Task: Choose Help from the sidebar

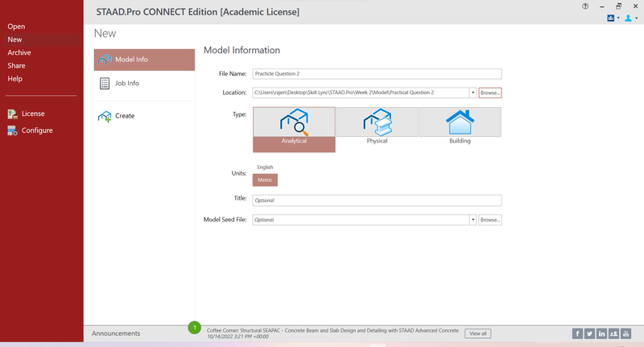Action: (14, 79)
